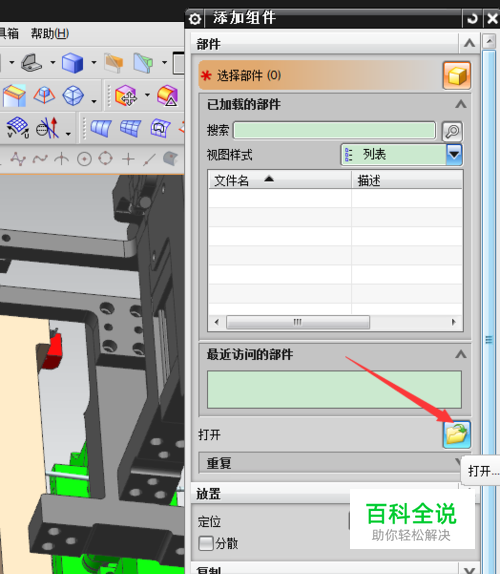Enable spline pole snap wavy icon

(40, 159)
